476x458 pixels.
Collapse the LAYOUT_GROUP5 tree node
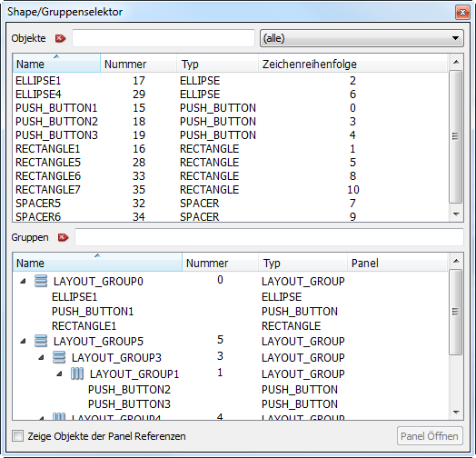23,341
